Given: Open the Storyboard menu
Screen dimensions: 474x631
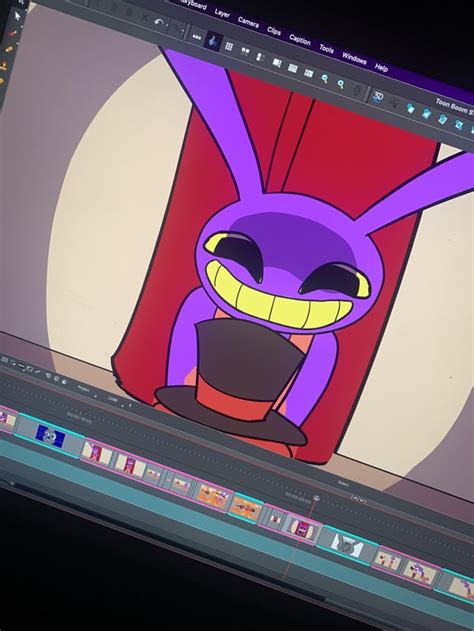Looking at the screenshot, I should tap(194, 5).
